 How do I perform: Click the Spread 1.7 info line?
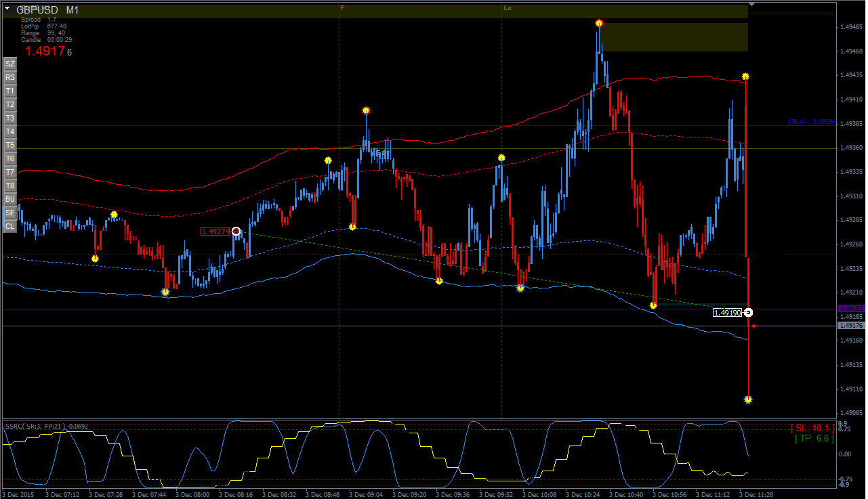pyautogui.click(x=39, y=20)
